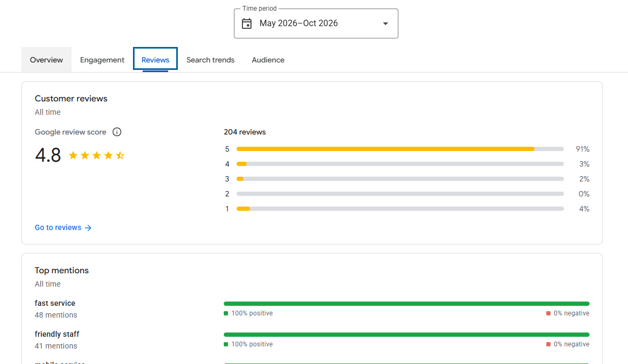Click the 0% value for 2 stars

(x=584, y=194)
